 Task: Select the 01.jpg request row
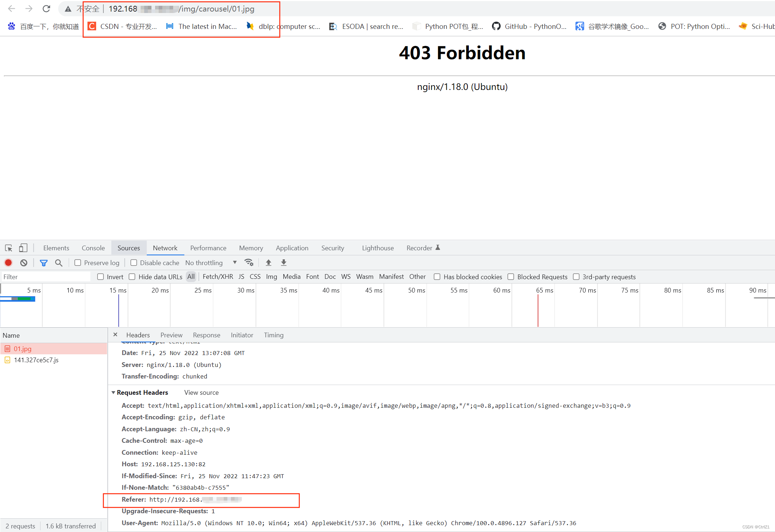pyautogui.click(x=54, y=349)
